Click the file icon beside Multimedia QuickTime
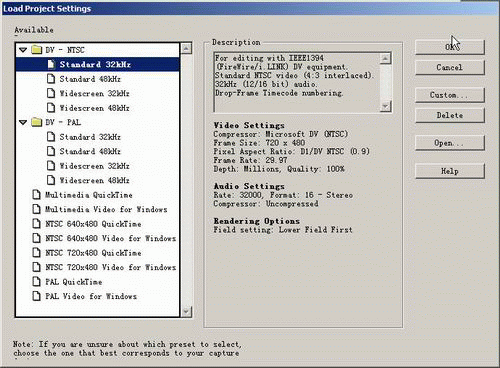The image size is (500, 368). pos(36,195)
